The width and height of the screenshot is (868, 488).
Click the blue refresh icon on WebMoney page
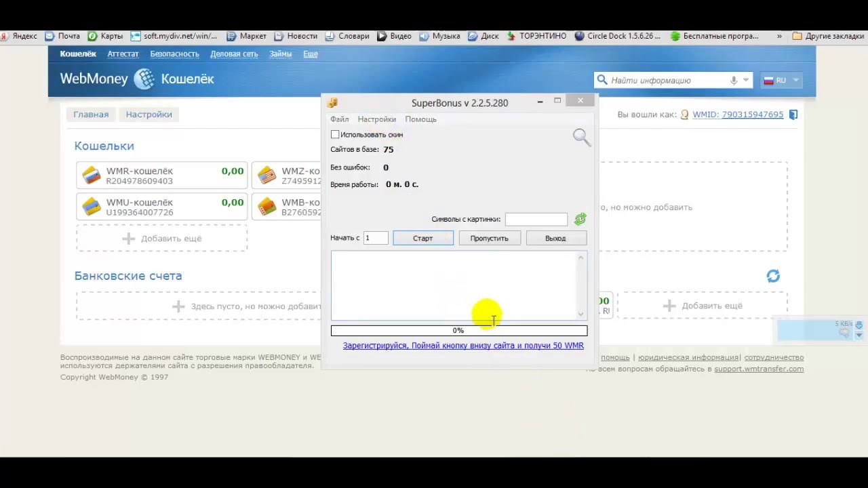[x=773, y=276]
